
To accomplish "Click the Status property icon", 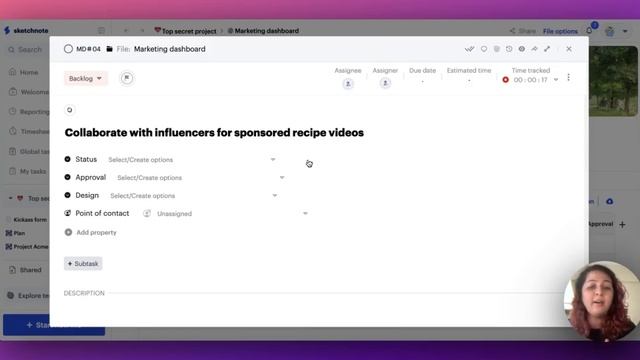I will click(68, 159).
